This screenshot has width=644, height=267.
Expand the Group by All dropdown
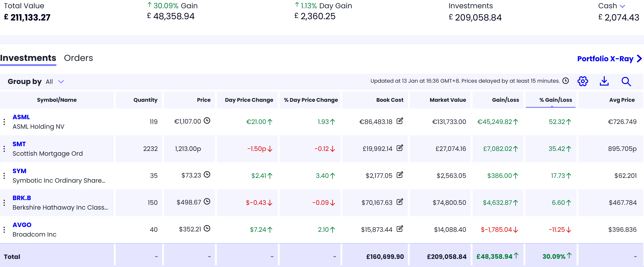pos(61,82)
